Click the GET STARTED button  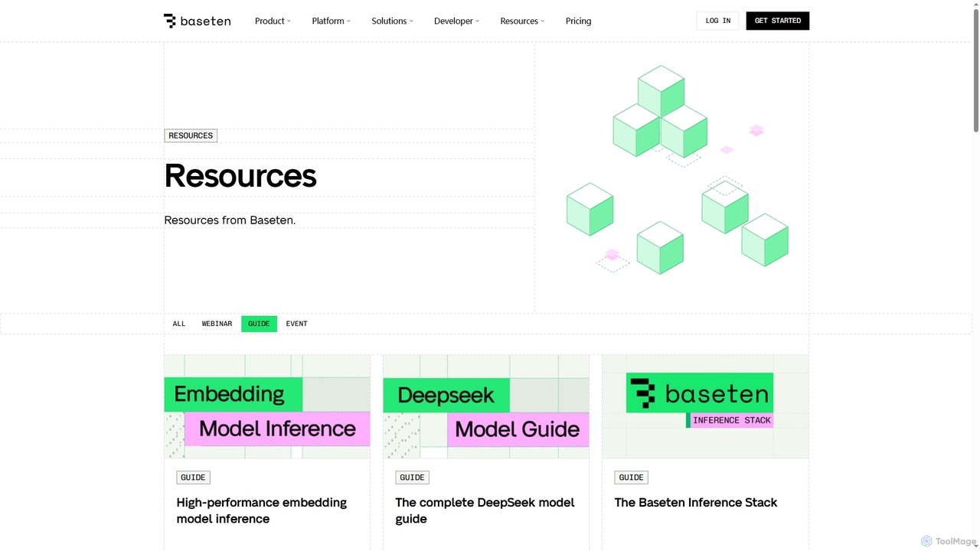pos(777,21)
